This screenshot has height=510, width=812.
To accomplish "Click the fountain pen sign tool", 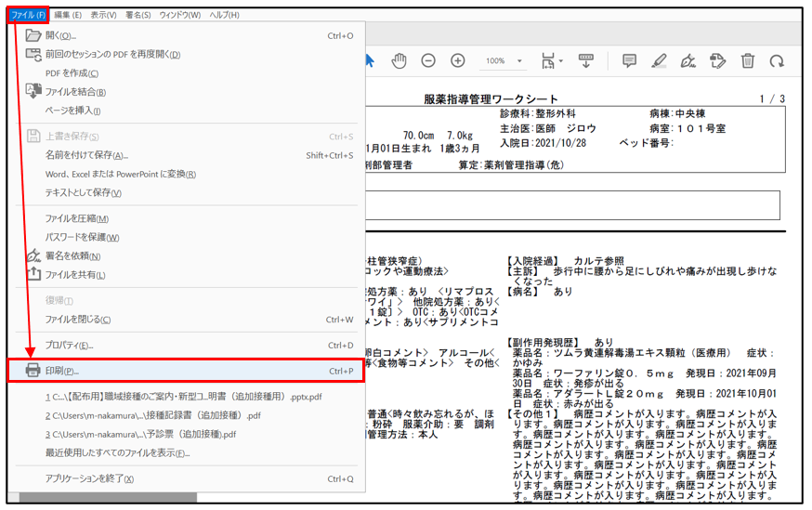I will click(x=688, y=60).
